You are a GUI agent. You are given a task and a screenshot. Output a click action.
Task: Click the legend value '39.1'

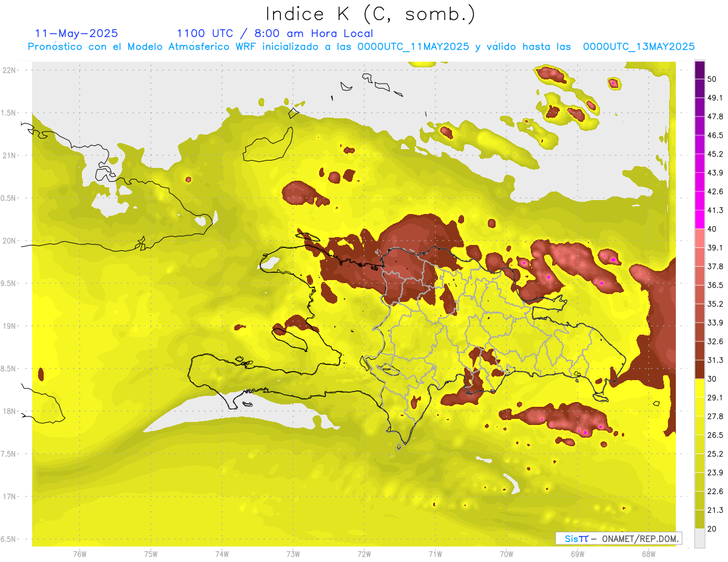click(715, 248)
